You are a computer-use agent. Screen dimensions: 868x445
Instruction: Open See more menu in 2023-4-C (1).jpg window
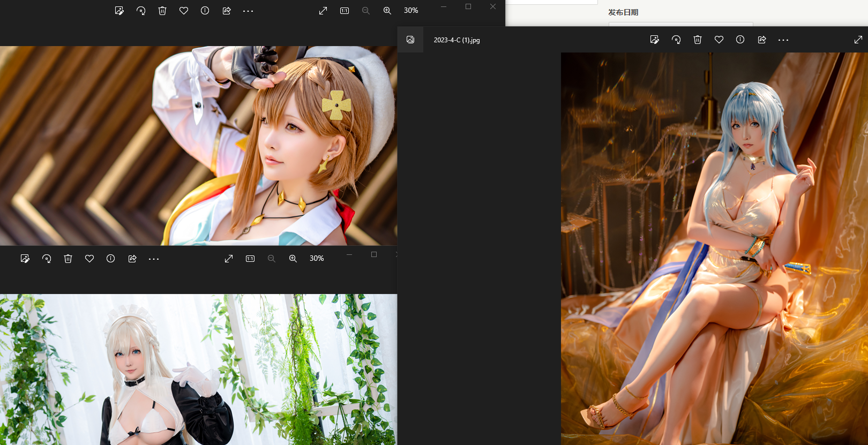pyautogui.click(x=783, y=40)
